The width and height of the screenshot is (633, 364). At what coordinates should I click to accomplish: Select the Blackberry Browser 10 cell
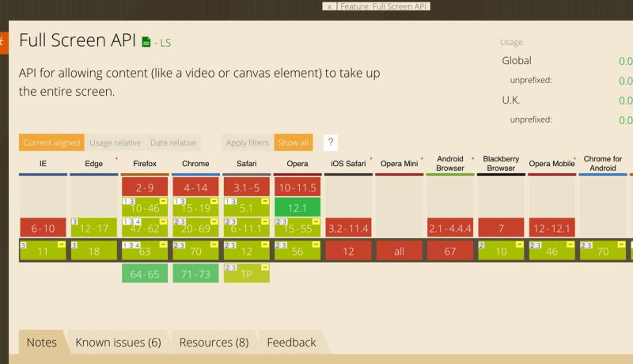[x=501, y=251]
